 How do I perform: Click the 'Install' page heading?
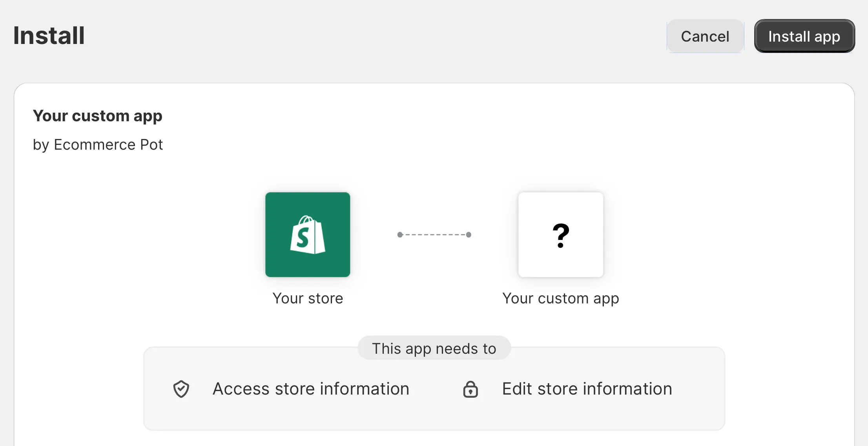[x=49, y=35]
